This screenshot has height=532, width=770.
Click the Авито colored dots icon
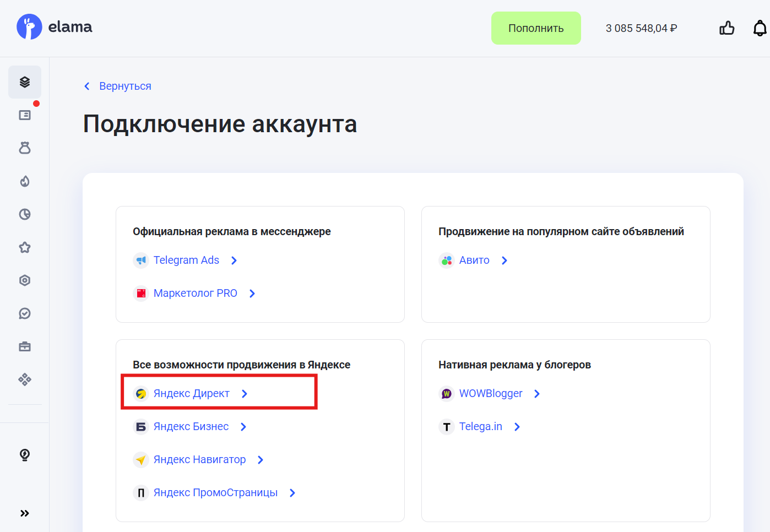[447, 260]
